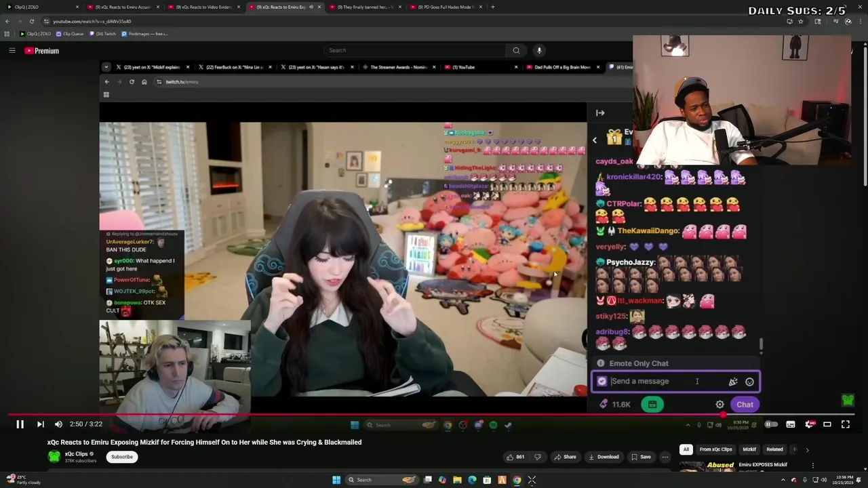Open more actions ellipsis menu
The width and height of the screenshot is (868, 488).
(665, 457)
